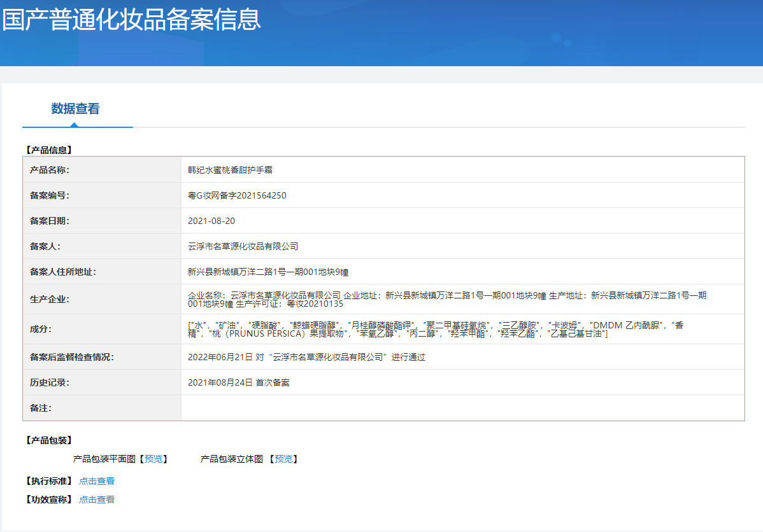Select filing number 粤G妆网备字2021564250
The height and width of the screenshot is (532, 763).
237,195
